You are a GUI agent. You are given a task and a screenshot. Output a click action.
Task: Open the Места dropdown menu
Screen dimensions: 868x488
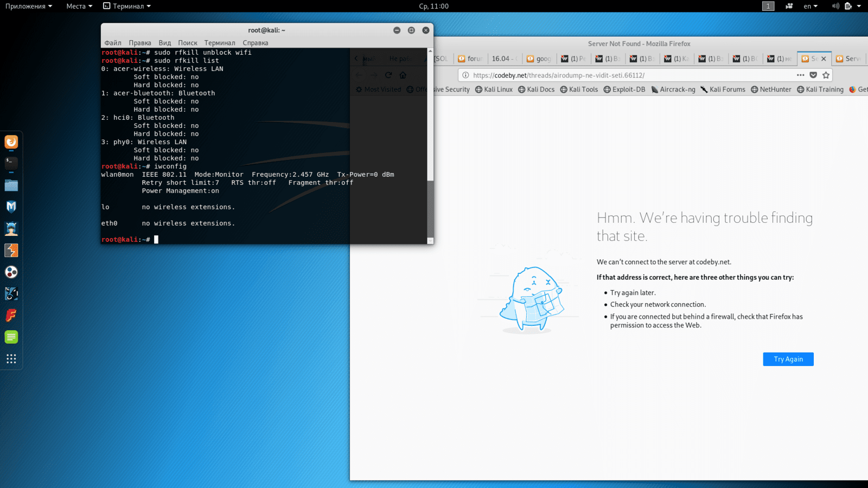[79, 6]
